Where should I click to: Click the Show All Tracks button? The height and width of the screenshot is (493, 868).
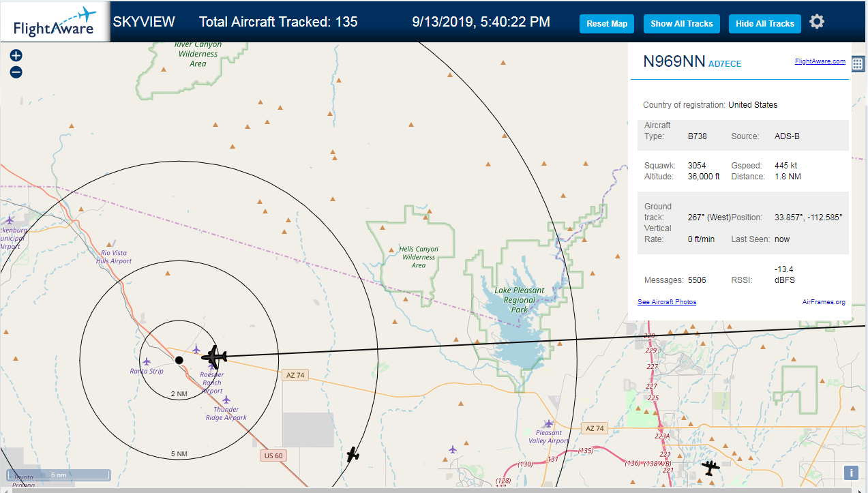click(682, 23)
